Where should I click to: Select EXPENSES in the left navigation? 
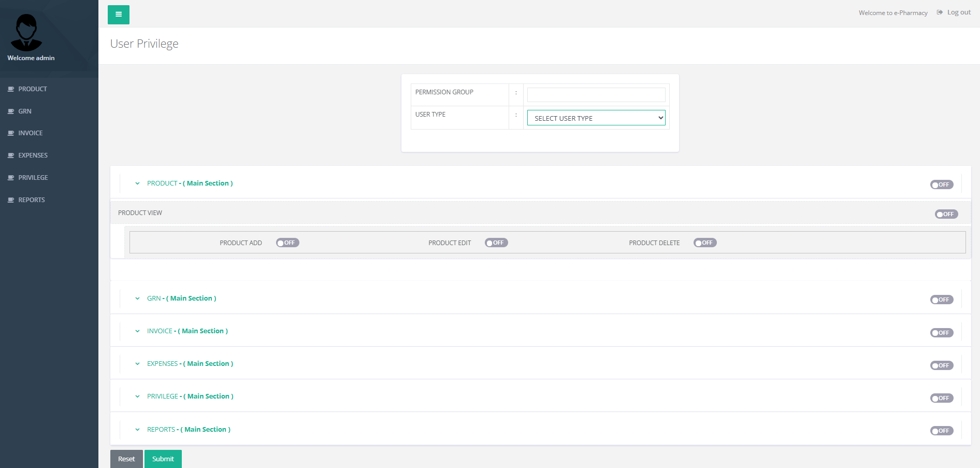[x=33, y=155]
